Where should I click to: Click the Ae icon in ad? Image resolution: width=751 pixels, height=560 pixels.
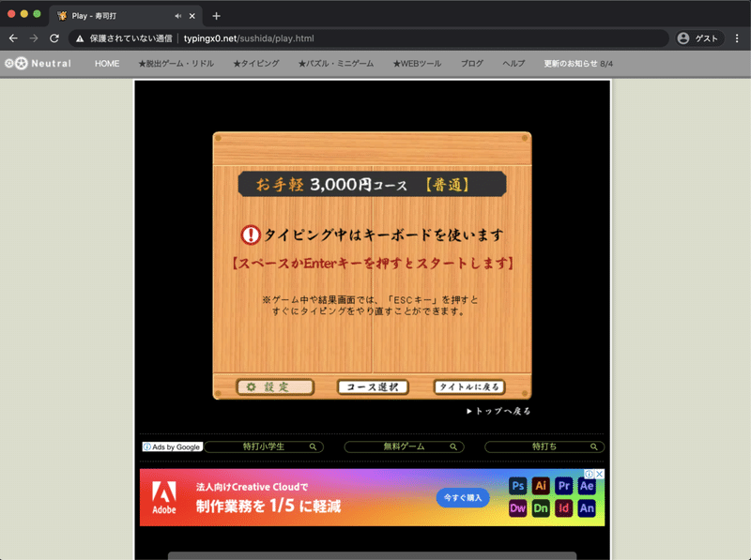(587, 486)
